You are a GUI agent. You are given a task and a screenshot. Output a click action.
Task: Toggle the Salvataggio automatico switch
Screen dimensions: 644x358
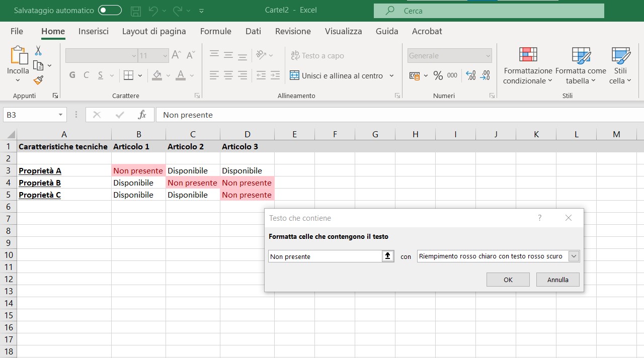pyautogui.click(x=110, y=11)
